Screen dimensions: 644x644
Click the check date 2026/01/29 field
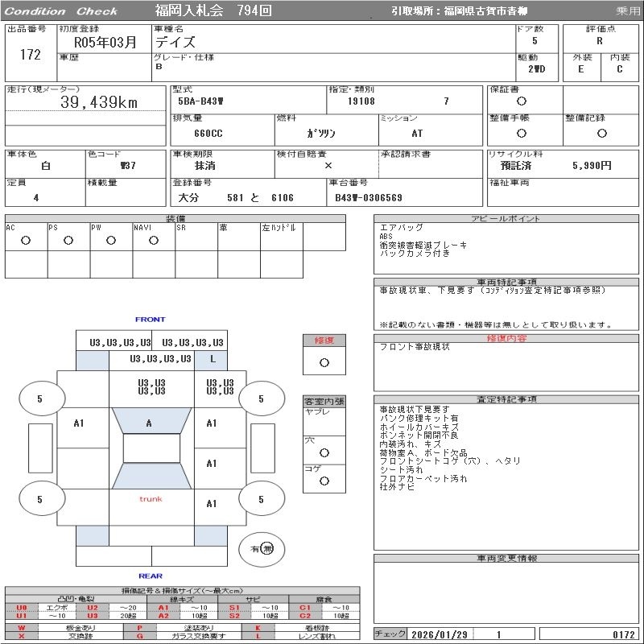tap(440, 634)
